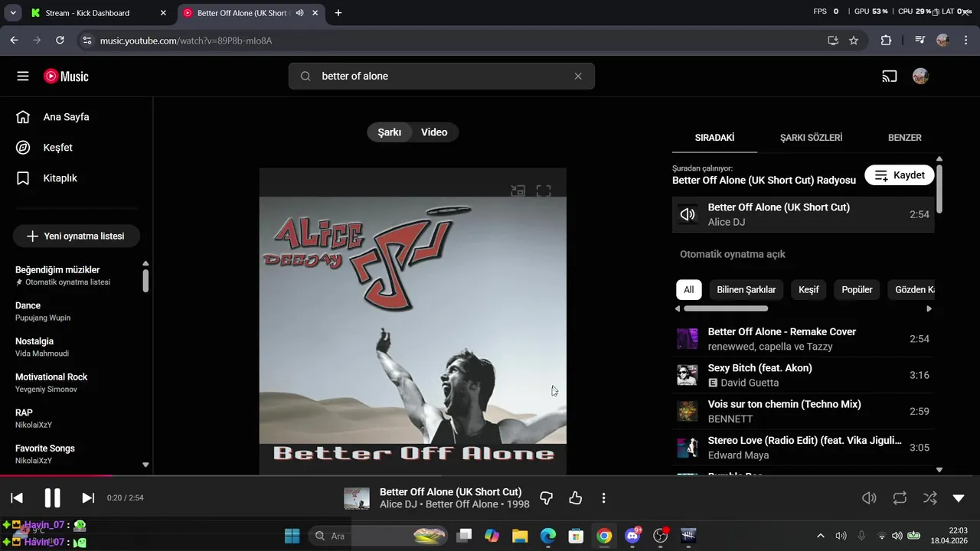The image size is (980, 551).
Task: Open File Explorer from the taskbar
Action: [x=520, y=536]
